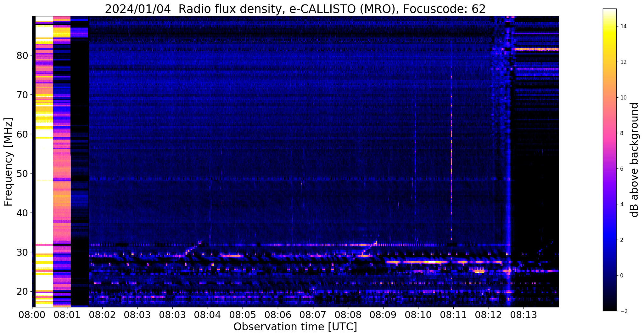This screenshot has height=336, width=644.
Task: Click the 60 MHz frequency tick label
Action: [22, 134]
